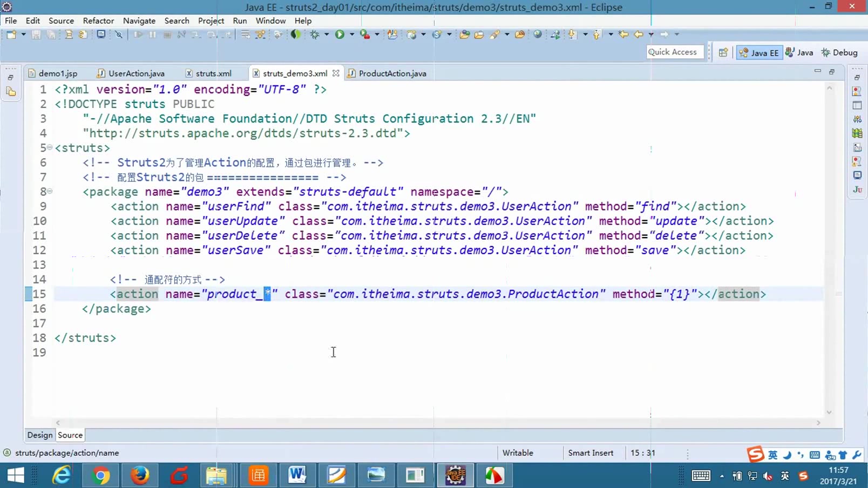The height and width of the screenshot is (488, 868).
Task: Open the Project menu
Action: point(211,21)
